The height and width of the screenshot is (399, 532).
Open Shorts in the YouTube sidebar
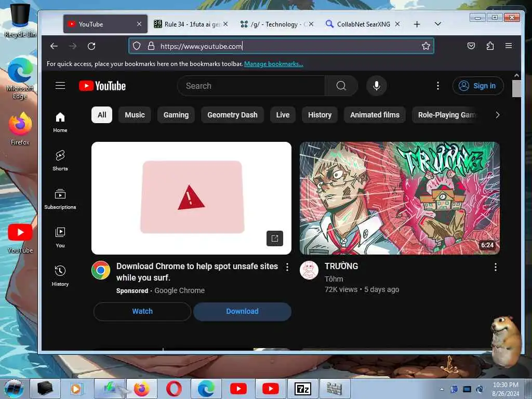coord(60,161)
